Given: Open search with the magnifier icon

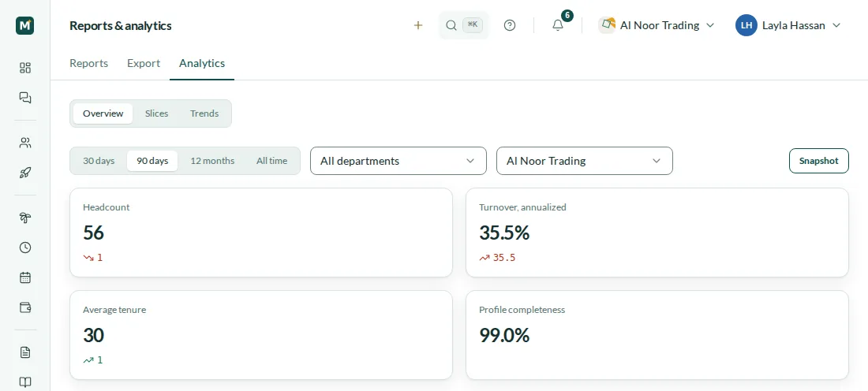Looking at the screenshot, I should [451, 25].
